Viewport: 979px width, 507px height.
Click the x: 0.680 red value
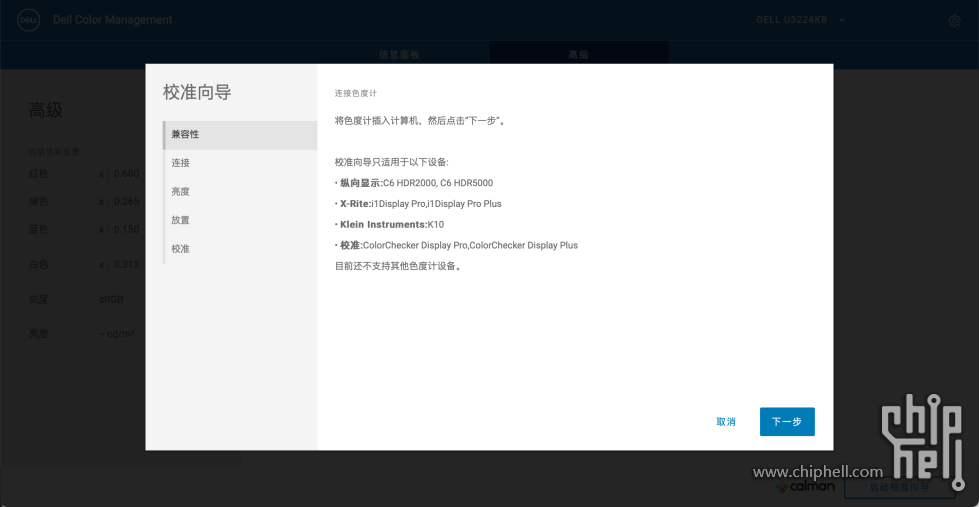119,174
